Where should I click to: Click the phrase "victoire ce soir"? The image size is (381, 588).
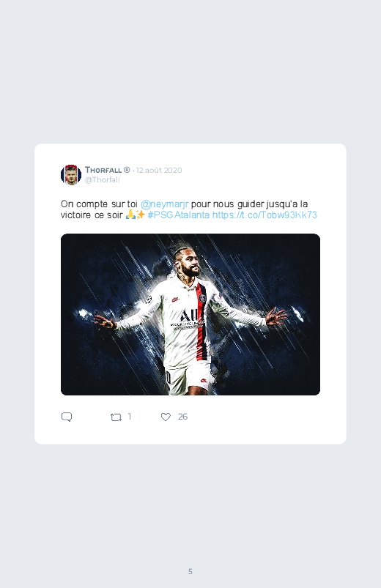click(92, 215)
